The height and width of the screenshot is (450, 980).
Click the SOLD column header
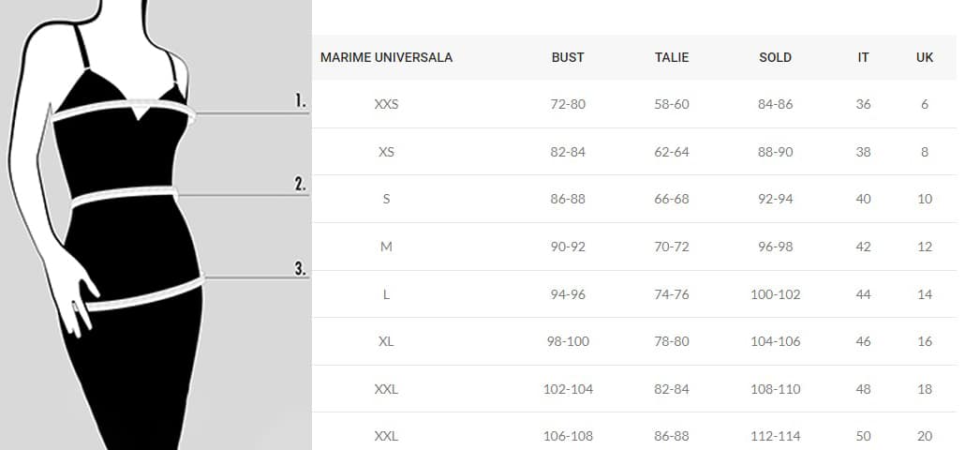(775, 57)
